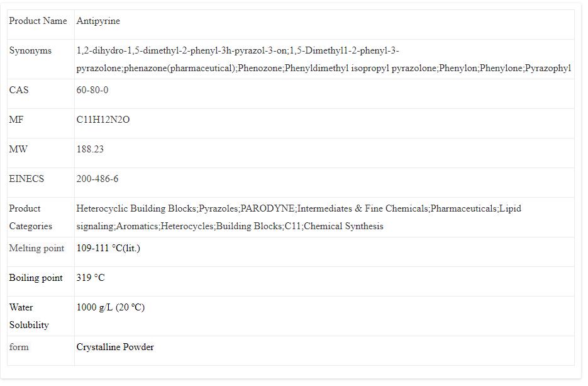Click the "Synonyms" row label

coord(30,51)
